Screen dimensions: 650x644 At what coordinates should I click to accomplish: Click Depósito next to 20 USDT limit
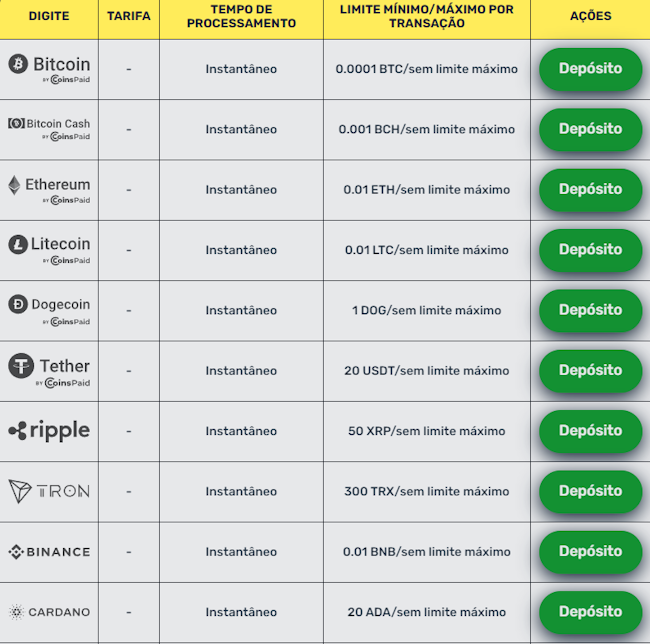pos(590,370)
